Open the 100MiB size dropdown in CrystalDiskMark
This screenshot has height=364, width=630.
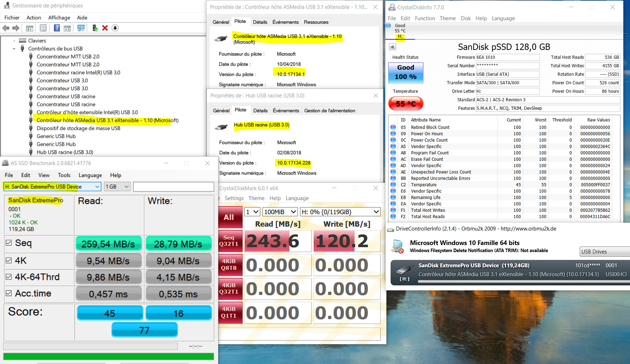coord(280,212)
